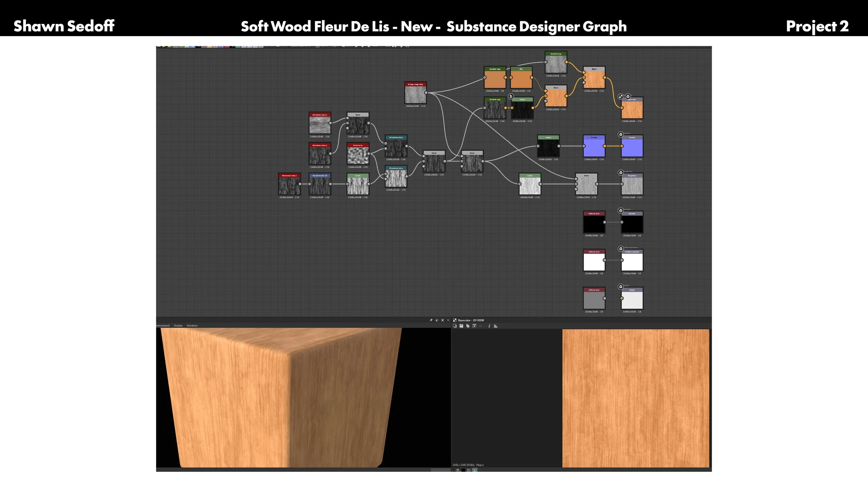Click the first icon in the 2D view bottom status bar
The width and height of the screenshot is (868, 488).
458,470
